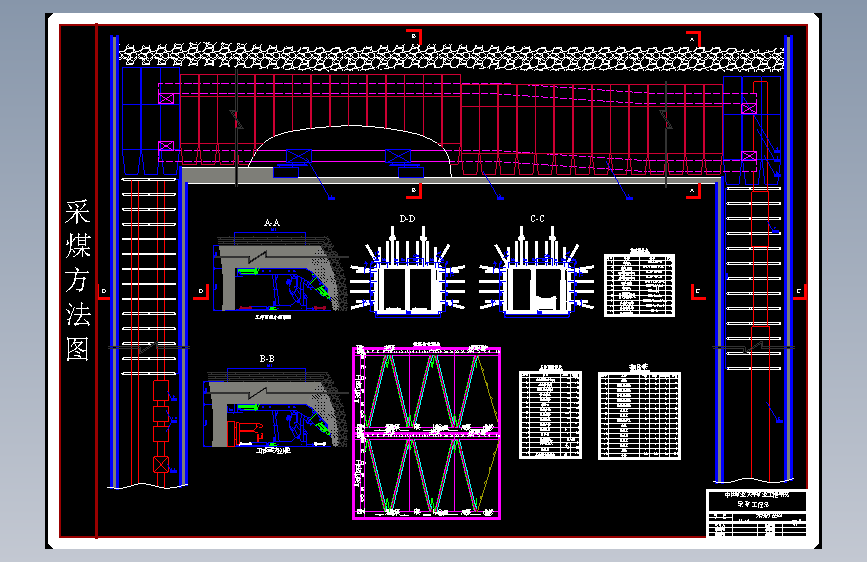
Task: Select the B-B section label
Action: [267, 358]
